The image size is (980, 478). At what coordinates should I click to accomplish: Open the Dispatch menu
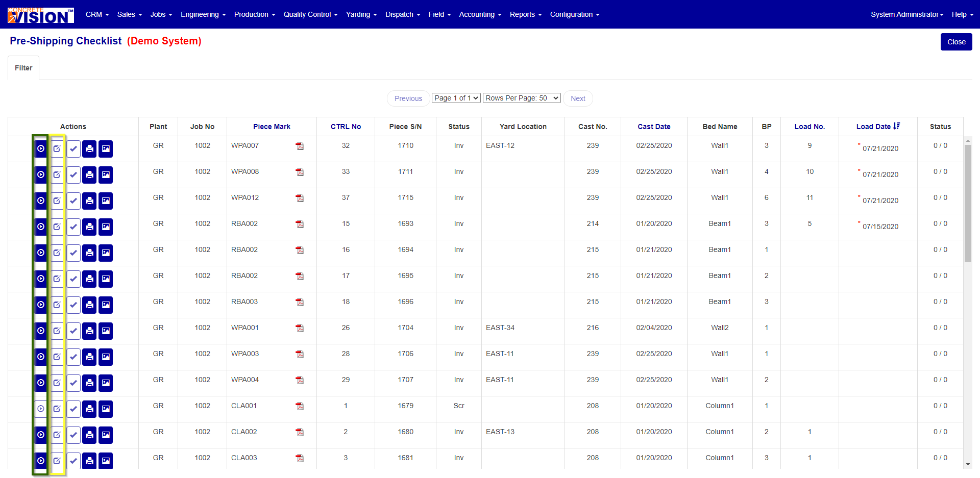point(403,14)
